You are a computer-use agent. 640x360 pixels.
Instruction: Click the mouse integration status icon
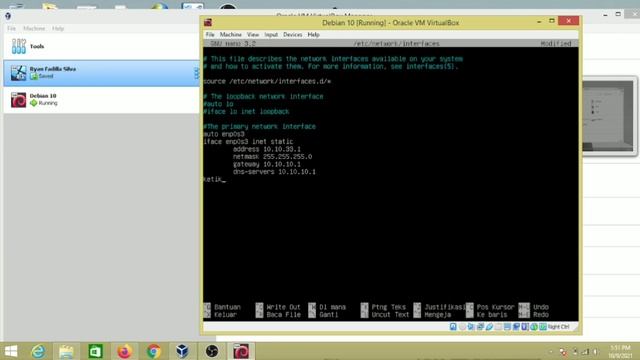point(534,327)
